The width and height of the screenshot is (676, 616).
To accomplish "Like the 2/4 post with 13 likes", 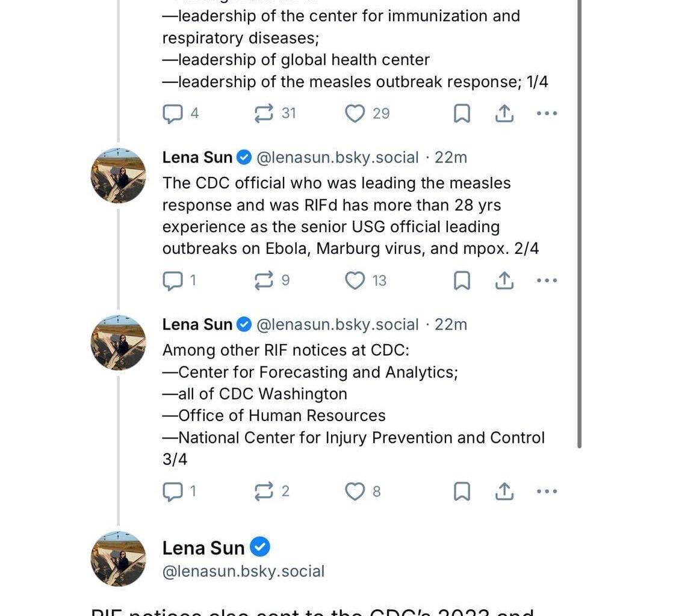I will pos(355,281).
